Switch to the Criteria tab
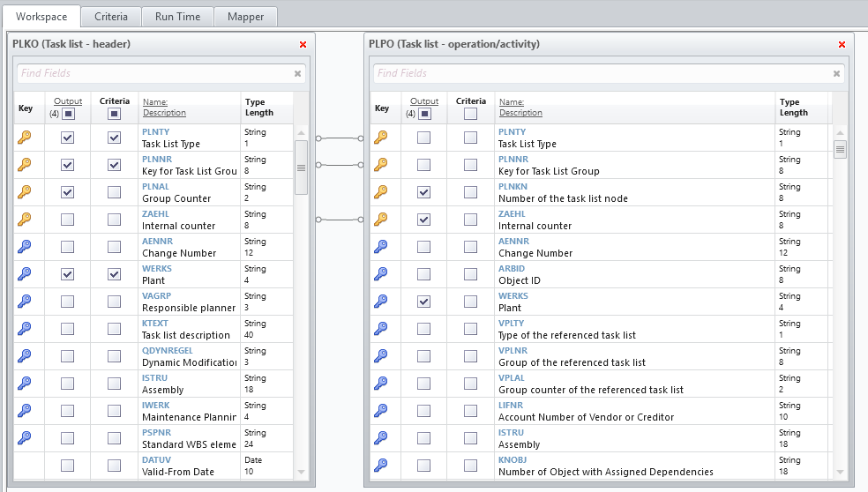Image resolution: width=868 pixels, height=492 pixels. [111, 17]
